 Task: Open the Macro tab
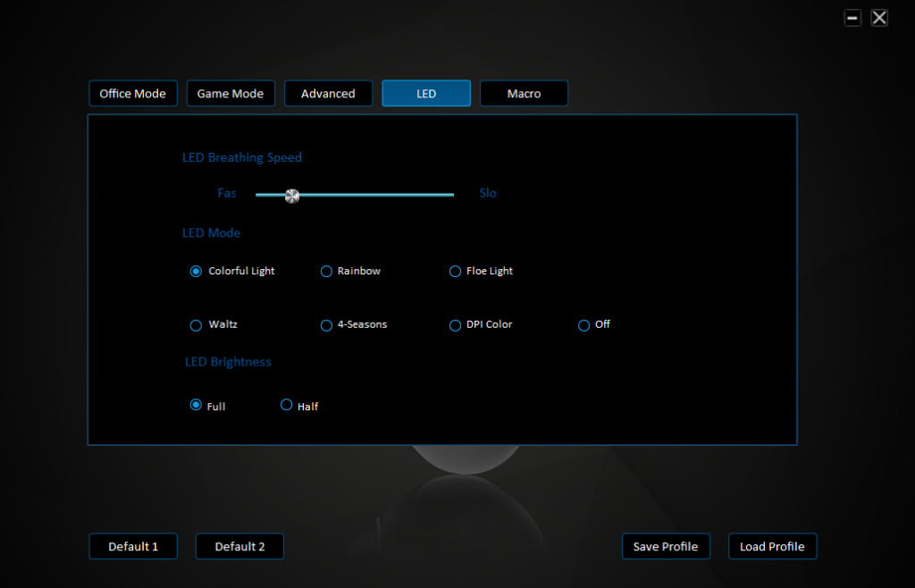tap(524, 94)
